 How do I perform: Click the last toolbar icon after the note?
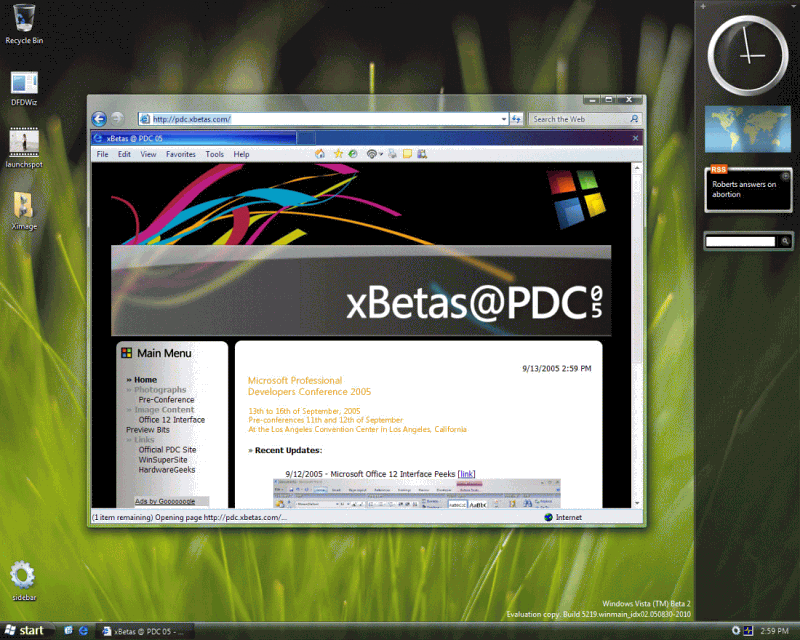[422, 154]
